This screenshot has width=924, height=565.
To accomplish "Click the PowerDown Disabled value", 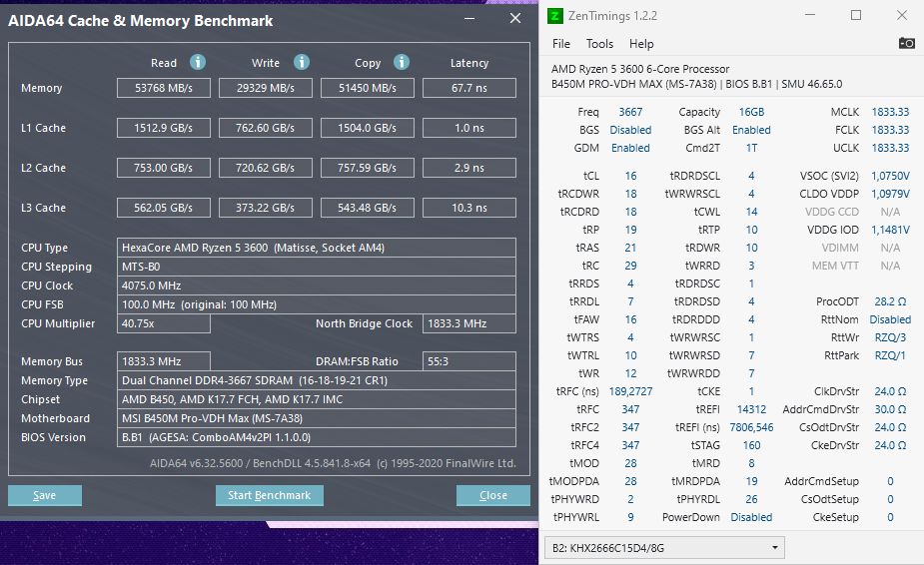I will point(751,517).
